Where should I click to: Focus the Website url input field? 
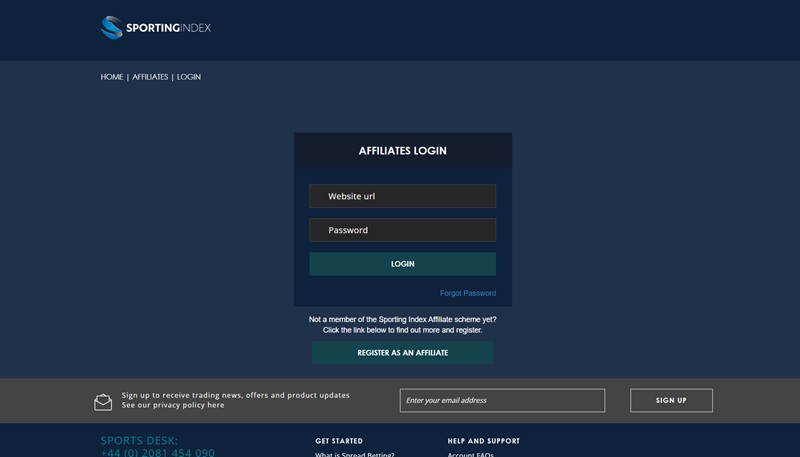pyautogui.click(x=403, y=196)
